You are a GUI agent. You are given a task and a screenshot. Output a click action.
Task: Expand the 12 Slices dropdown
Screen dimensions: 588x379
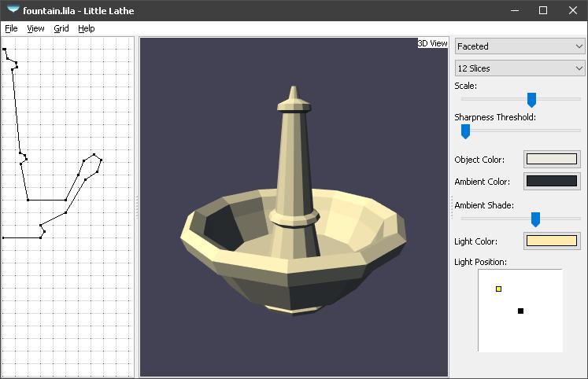click(520, 68)
